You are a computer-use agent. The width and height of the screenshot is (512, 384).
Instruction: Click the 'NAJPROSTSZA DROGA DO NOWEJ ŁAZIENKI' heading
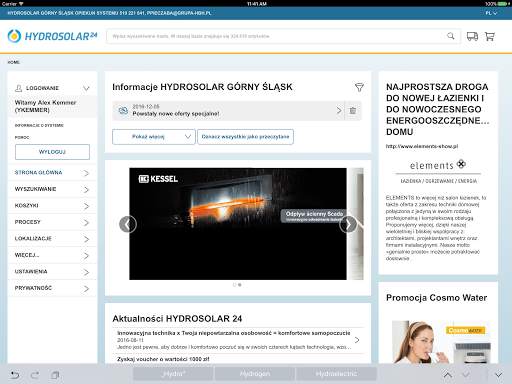[437, 109]
